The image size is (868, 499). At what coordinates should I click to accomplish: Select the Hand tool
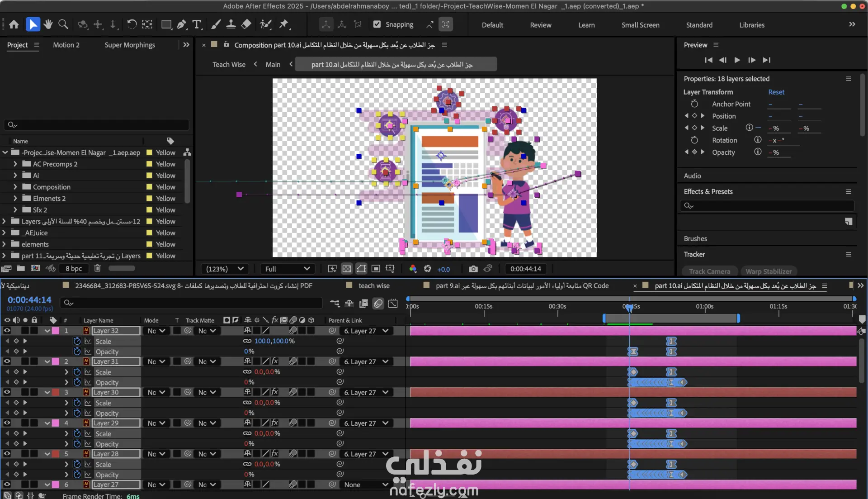pos(48,24)
